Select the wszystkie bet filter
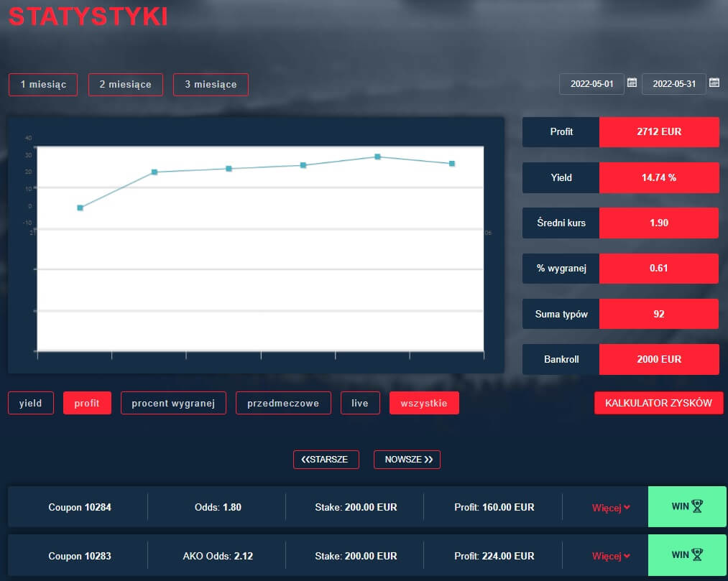The height and width of the screenshot is (581, 728). coord(424,403)
